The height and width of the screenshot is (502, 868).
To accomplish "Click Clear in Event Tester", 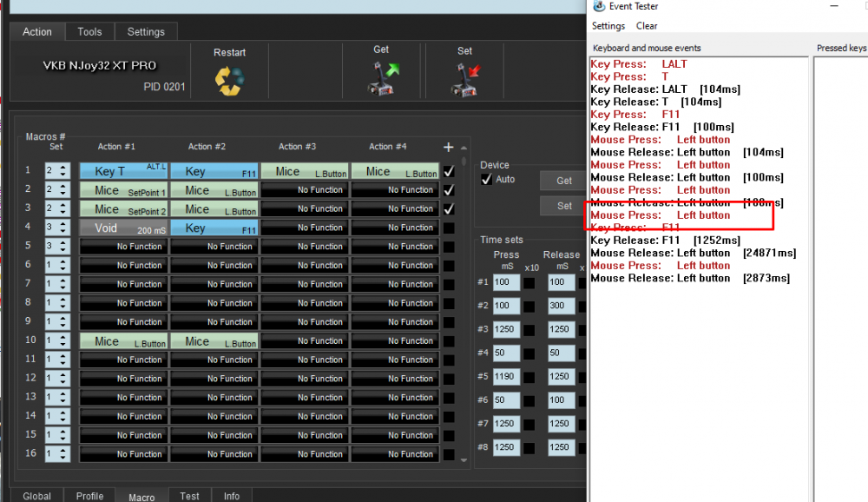I will (x=647, y=26).
